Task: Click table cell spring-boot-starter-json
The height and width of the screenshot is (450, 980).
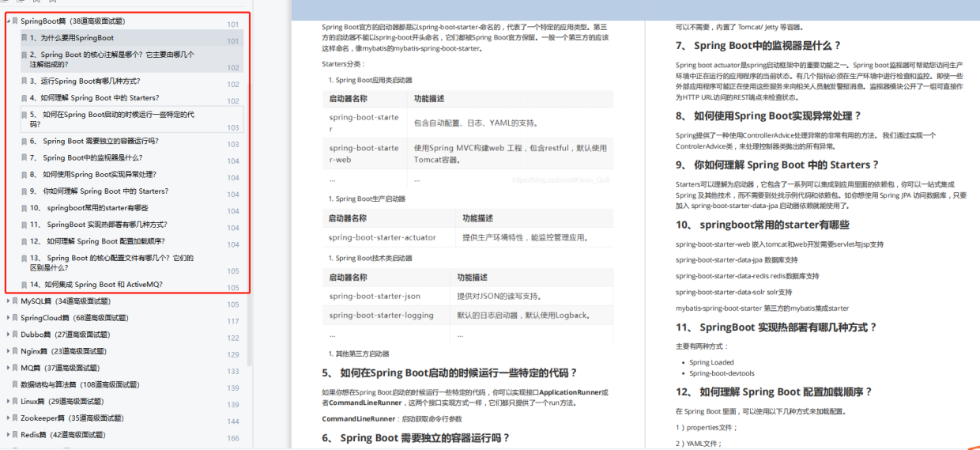Action: point(375,297)
